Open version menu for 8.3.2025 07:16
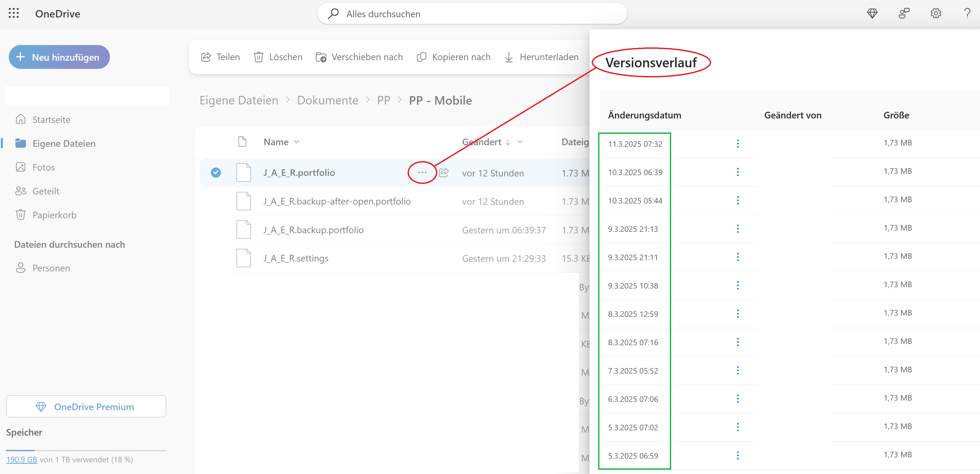 [x=738, y=342]
